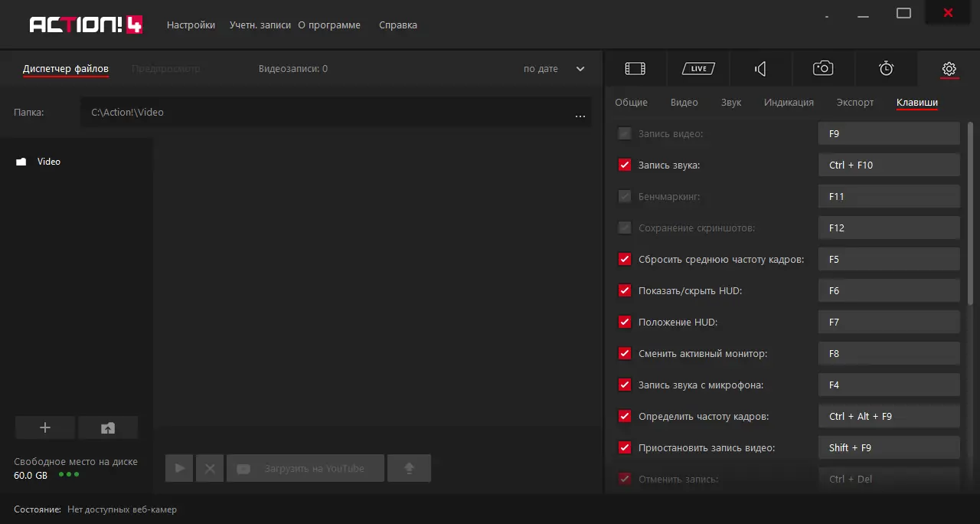Open the Видео settings tab
The width and height of the screenshot is (980, 524).
[x=684, y=102]
